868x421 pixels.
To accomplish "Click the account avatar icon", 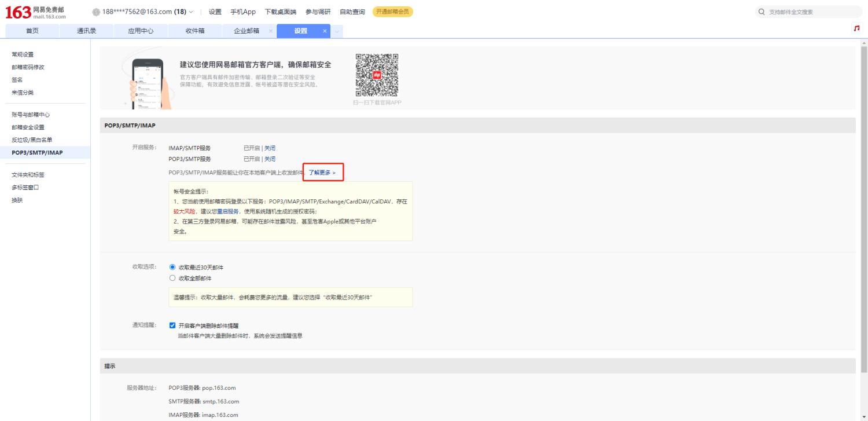I will click(x=96, y=12).
